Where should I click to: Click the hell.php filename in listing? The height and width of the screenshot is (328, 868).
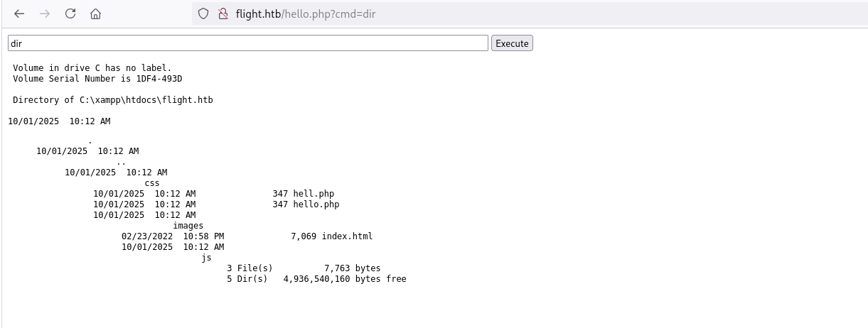pyautogui.click(x=313, y=193)
